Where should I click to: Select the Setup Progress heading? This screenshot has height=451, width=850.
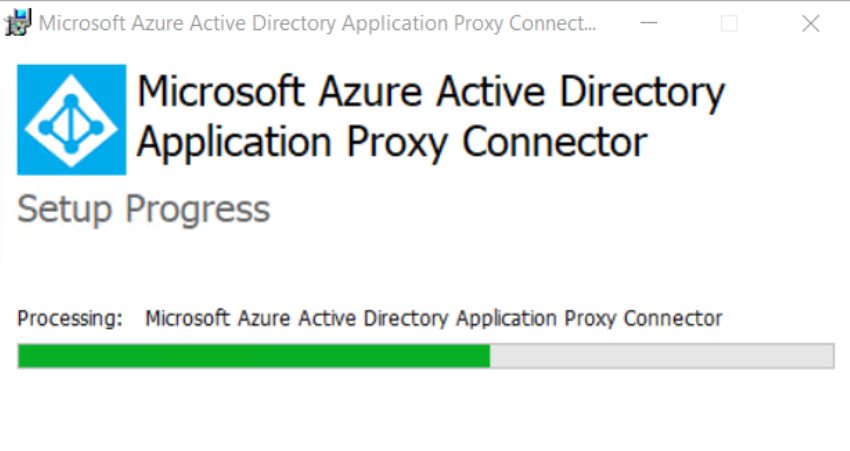144,209
